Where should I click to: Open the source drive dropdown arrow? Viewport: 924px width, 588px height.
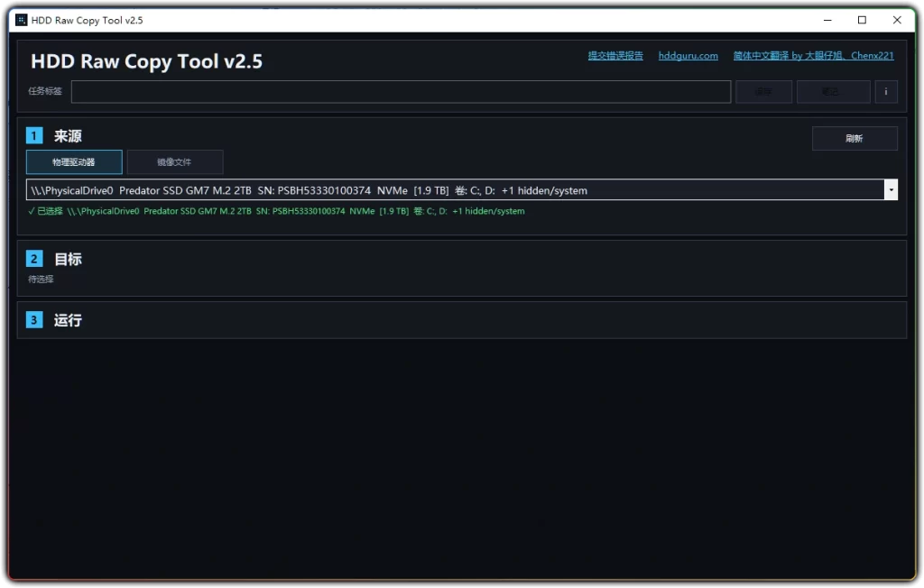[x=891, y=189]
